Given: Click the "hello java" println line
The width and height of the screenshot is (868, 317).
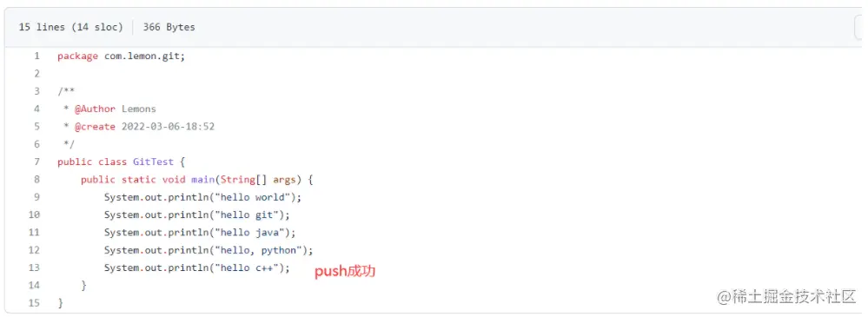Looking at the screenshot, I should point(200,233).
